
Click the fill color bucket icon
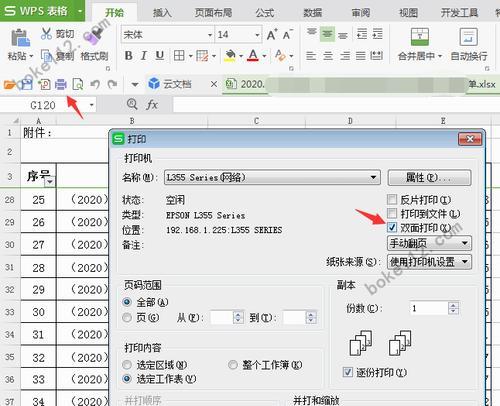[x=230, y=55]
